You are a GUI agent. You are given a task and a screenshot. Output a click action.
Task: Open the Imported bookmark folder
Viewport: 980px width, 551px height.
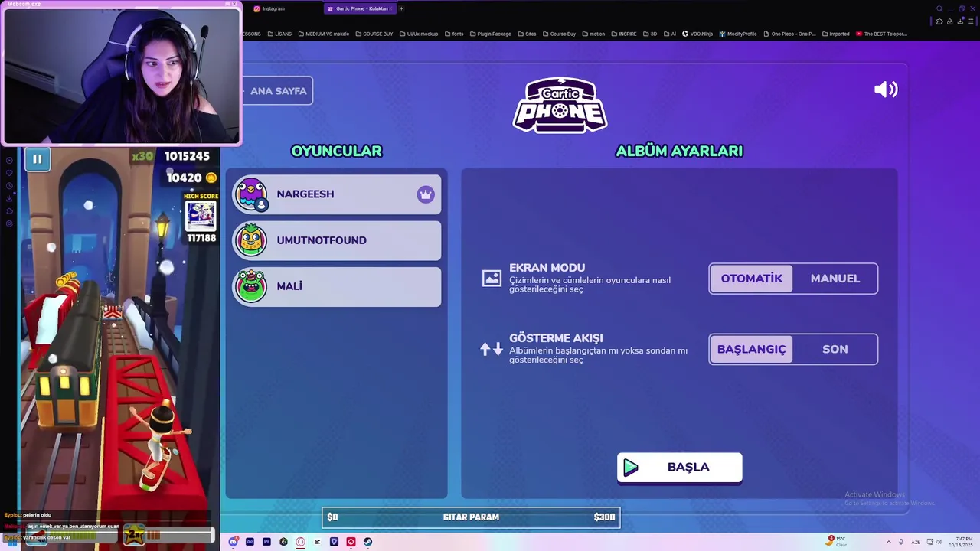pyautogui.click(x=835, y=34)
